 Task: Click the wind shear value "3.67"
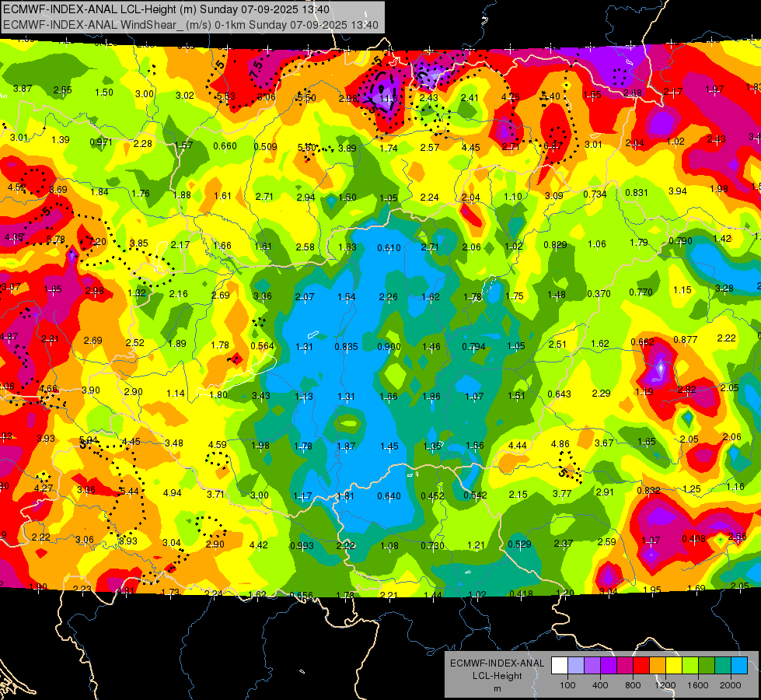click(x=604, y=443)
